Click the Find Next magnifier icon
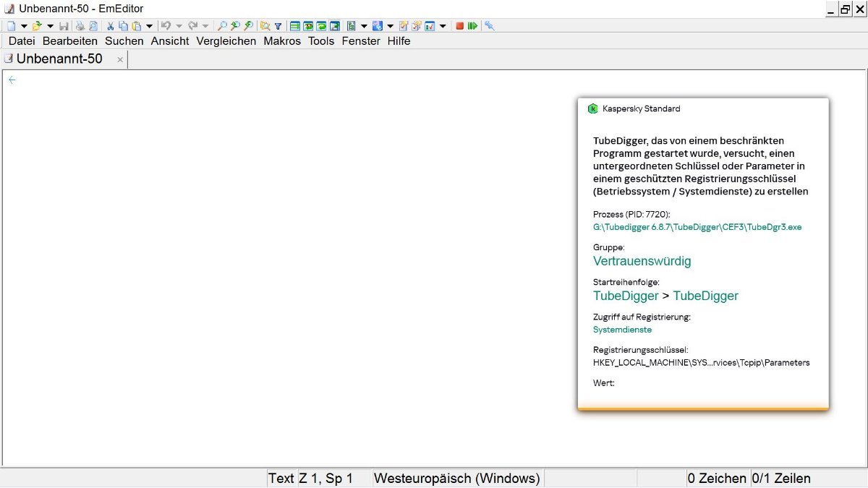Image resolution: width=868 pixels, height=488 pixels. click(248, 26)
